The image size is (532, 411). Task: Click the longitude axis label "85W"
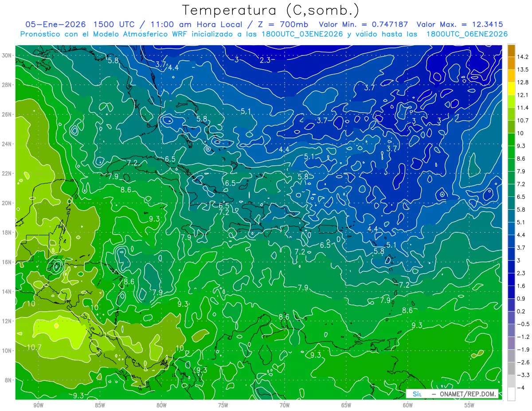coord(100,405)
